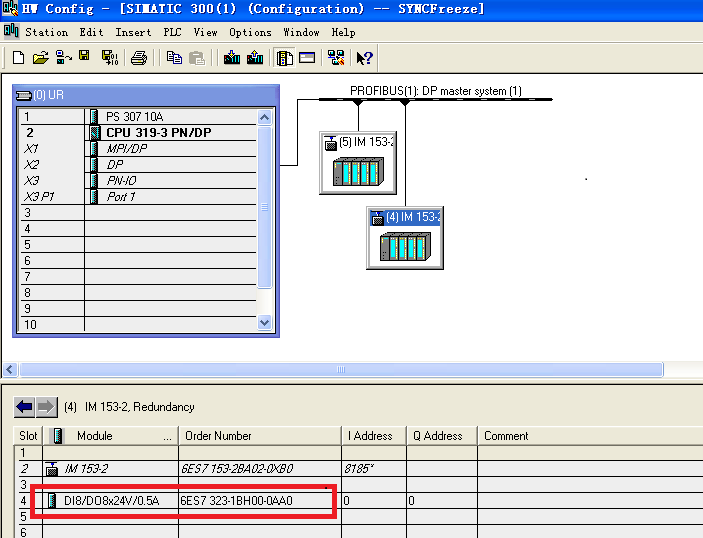703x538 pixels.
Task: Open the Edit menu
Action: [91, 32]
